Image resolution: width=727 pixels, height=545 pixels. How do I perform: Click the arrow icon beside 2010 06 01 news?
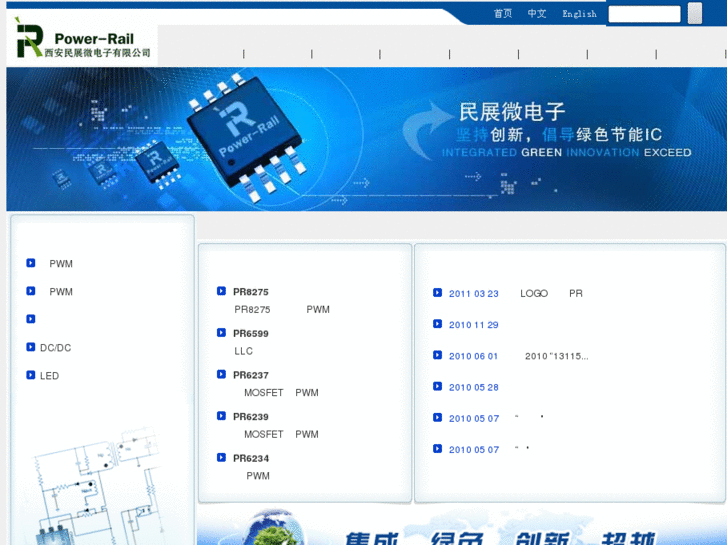(x=437, y=355)
